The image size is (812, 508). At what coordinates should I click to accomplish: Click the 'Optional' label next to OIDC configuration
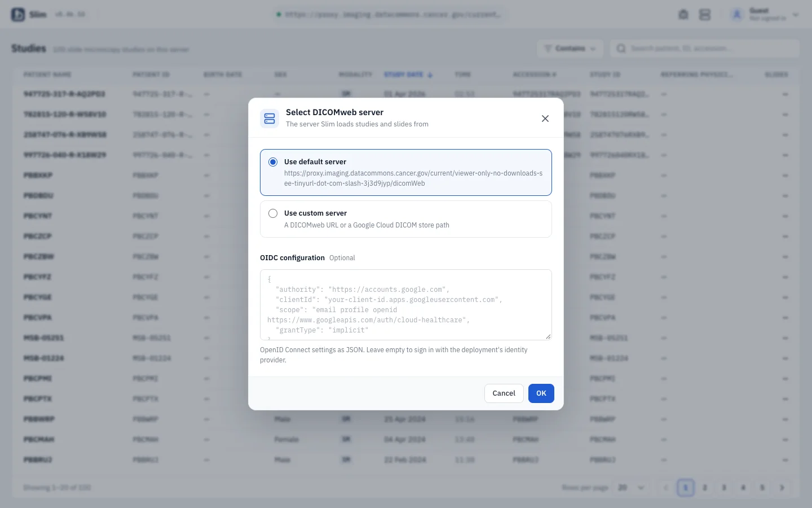[342, 258]
